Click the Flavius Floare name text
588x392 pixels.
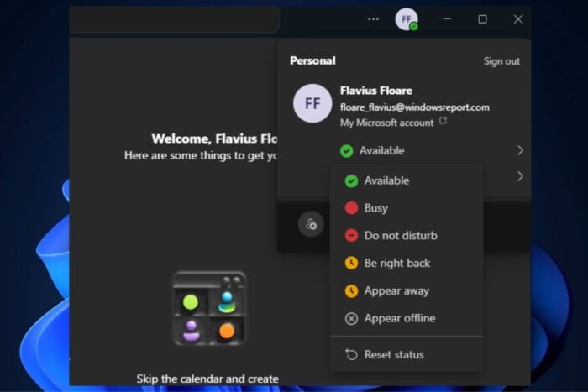[375, 91]
